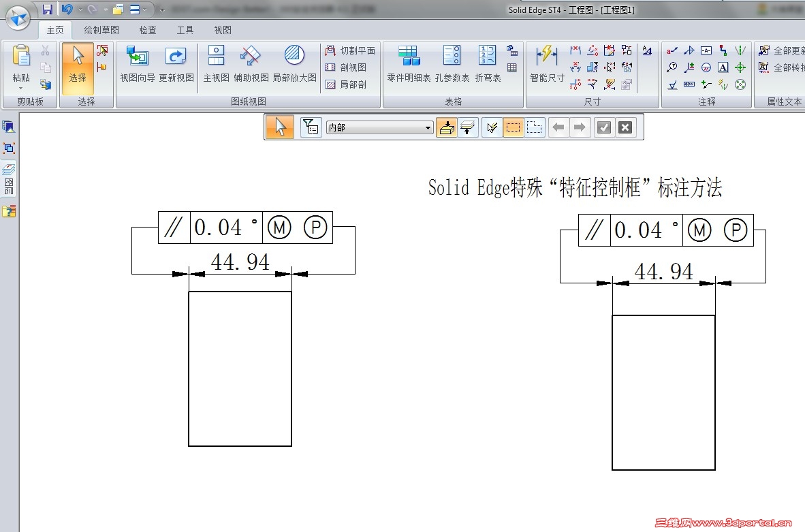The width and height of the screenshot is (805, 532).
Task: Select the bolt hole circle icon
Action: pos(740,84)
